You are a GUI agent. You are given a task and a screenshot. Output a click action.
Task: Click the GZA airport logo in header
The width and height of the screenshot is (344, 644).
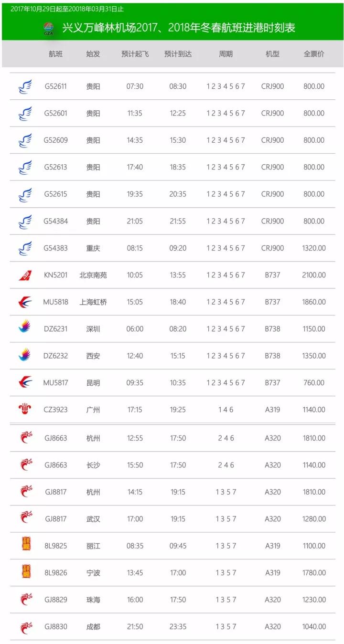49,28
